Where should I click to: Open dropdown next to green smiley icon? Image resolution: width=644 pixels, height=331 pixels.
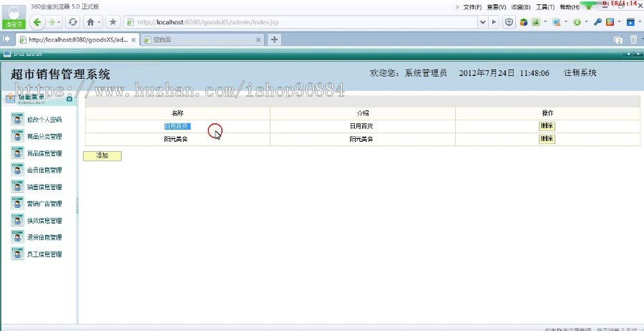[587, 22]
